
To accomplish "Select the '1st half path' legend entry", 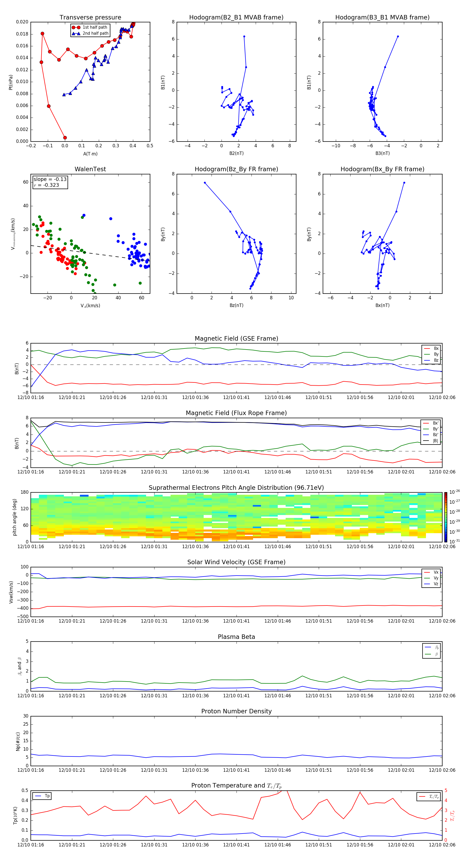I will point(90,27).
